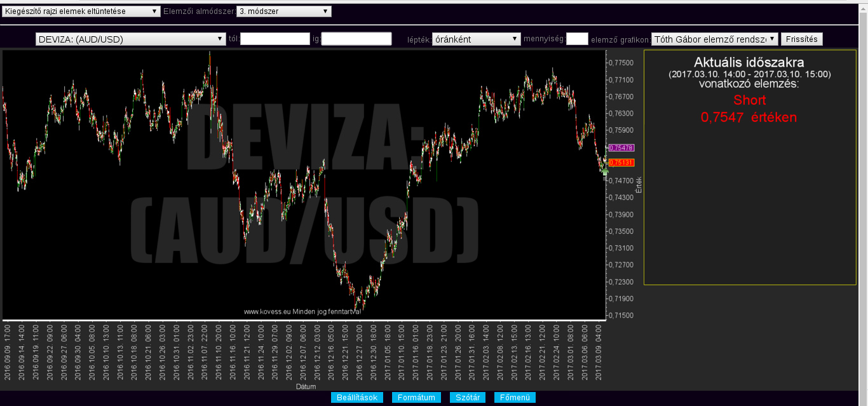868x406 pixels.
Task: Click the 0,7547 értéken value text
Action: [x=749, y=118]
